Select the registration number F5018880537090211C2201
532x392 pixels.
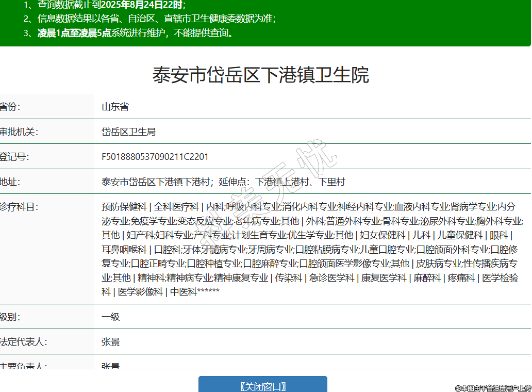point(155,157)
